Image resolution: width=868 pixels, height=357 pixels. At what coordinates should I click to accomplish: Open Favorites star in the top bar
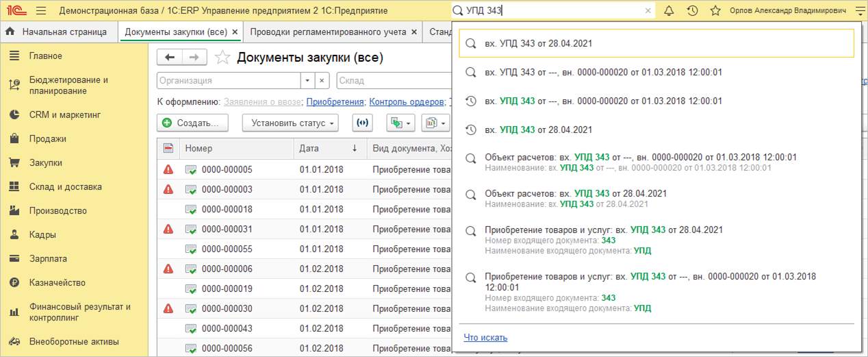pos(715,11)
